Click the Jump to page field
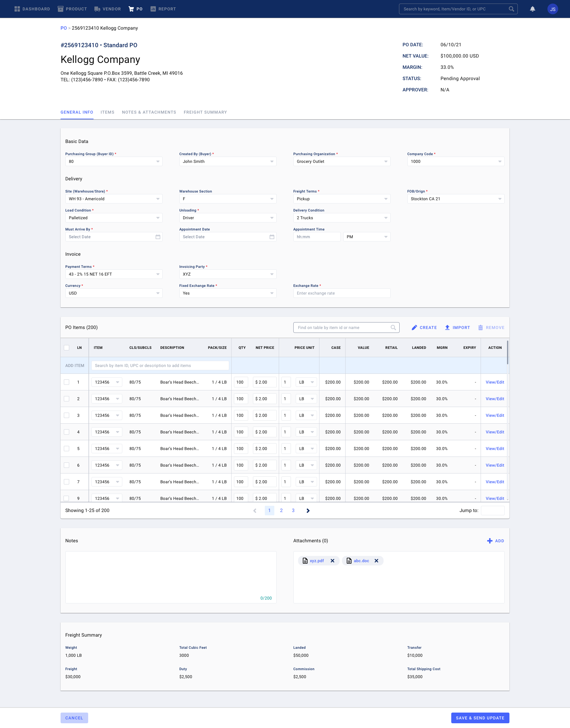This screenshot has width=570, height=728. click(x=493, y=511)
